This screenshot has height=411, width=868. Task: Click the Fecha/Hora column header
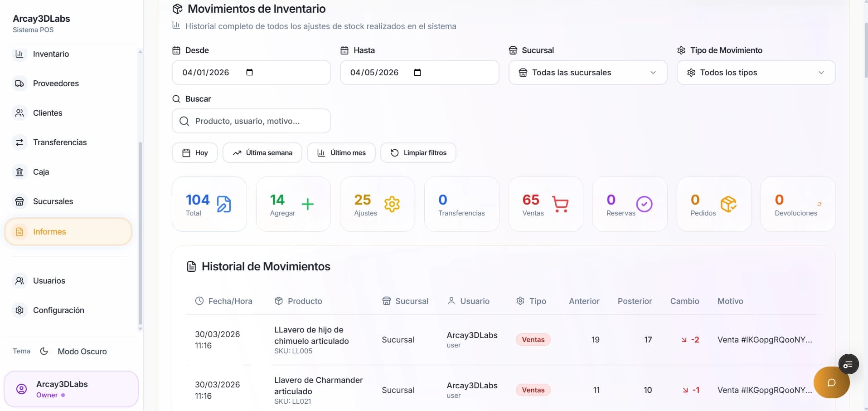click(x=224, y=301)
